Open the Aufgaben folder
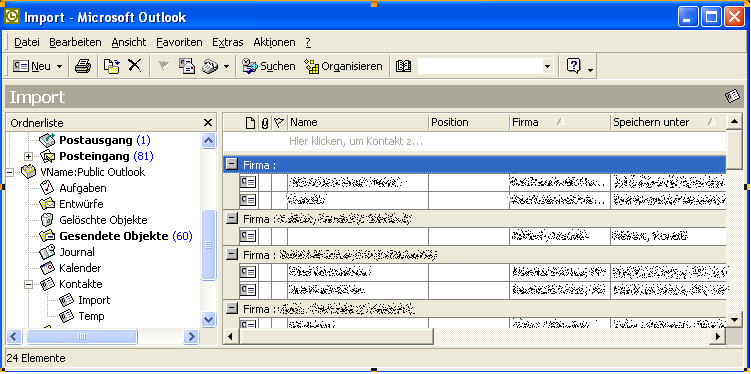 click(83, 188)
